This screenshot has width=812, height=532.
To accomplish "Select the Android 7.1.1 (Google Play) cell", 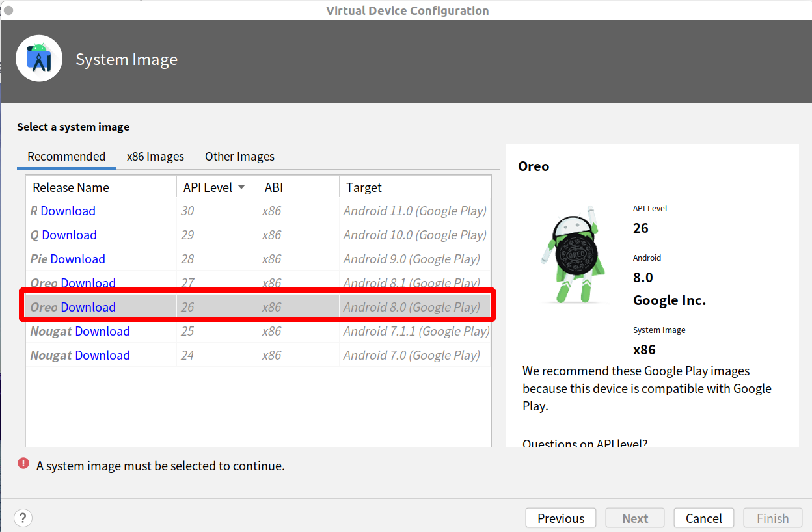I will (415, 331).
